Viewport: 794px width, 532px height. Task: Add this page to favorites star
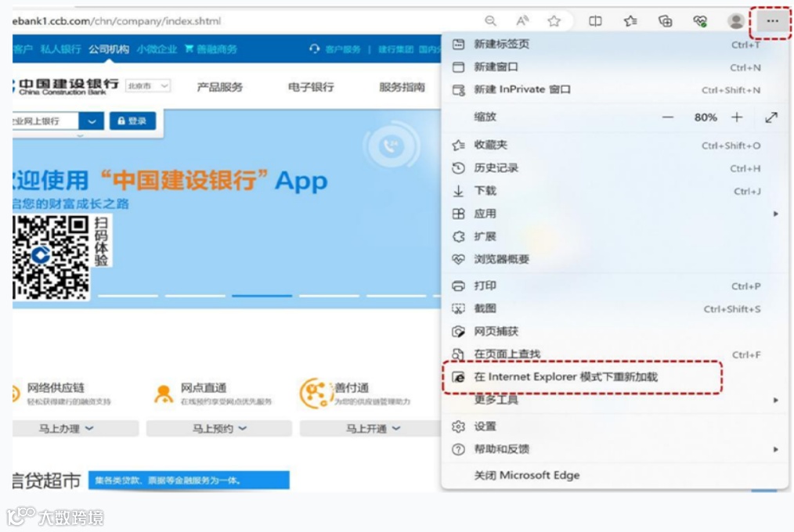pyautogui.click(x=554, y=21)
